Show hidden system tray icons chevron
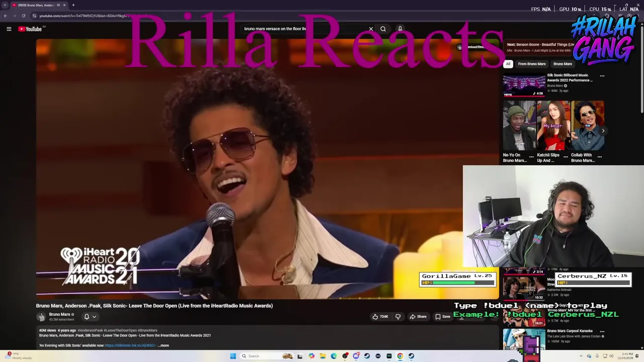The height and width of the screenshot is (362, 644). (x=581, y=356)
